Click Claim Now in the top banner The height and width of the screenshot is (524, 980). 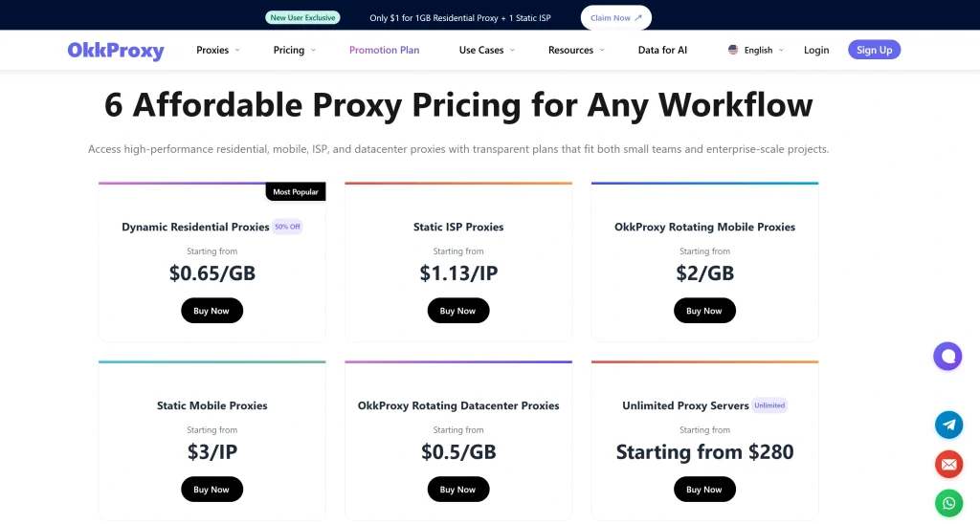pyautogui.click(x=616, y=17)
